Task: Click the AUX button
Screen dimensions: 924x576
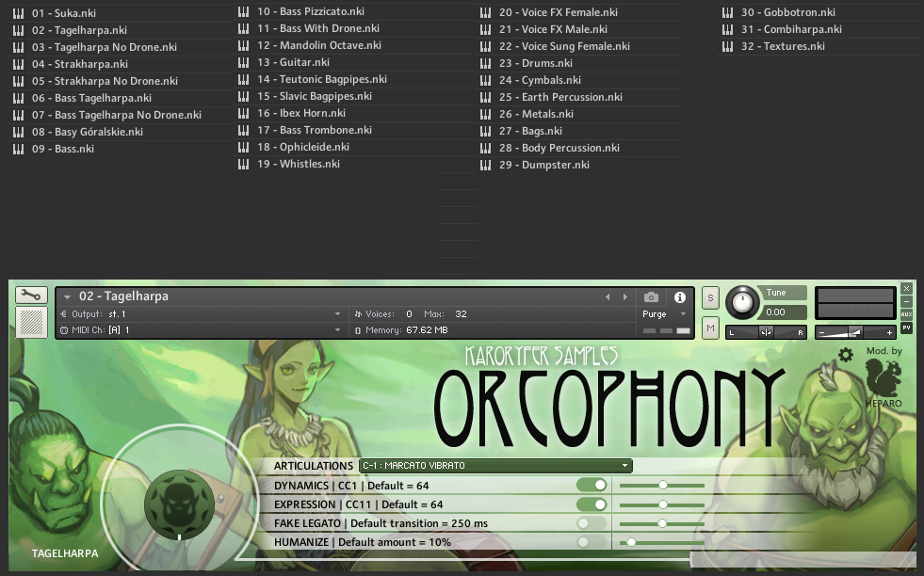Action: click(x=906, y=314)
